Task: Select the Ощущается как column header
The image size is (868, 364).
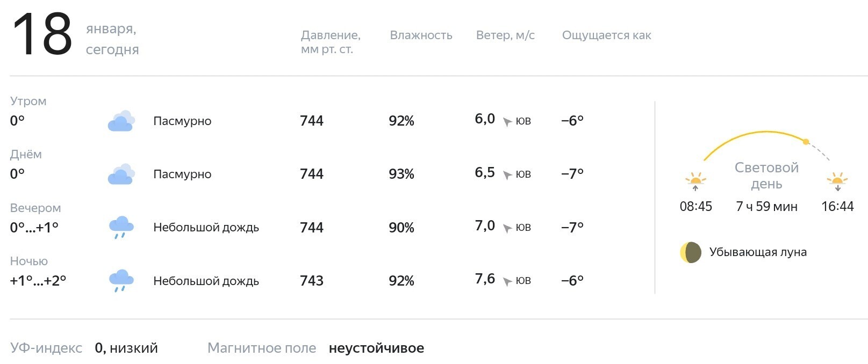Action: (606, 35)
